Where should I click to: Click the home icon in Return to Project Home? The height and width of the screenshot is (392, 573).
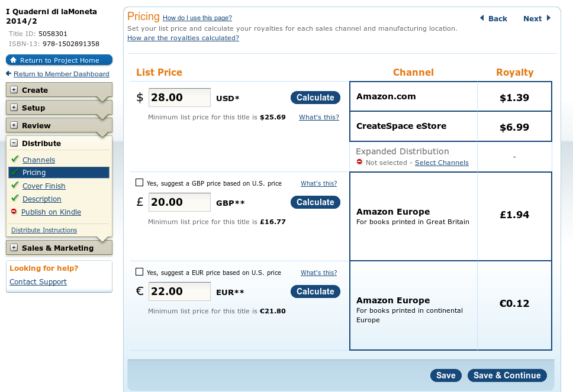(x=14, y=60)
